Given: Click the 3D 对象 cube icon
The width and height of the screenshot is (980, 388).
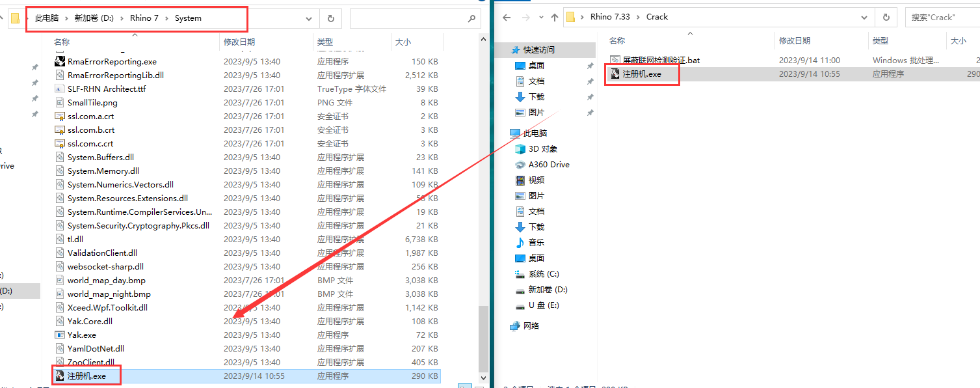Looking at the screenshot, I should [520, 149].
